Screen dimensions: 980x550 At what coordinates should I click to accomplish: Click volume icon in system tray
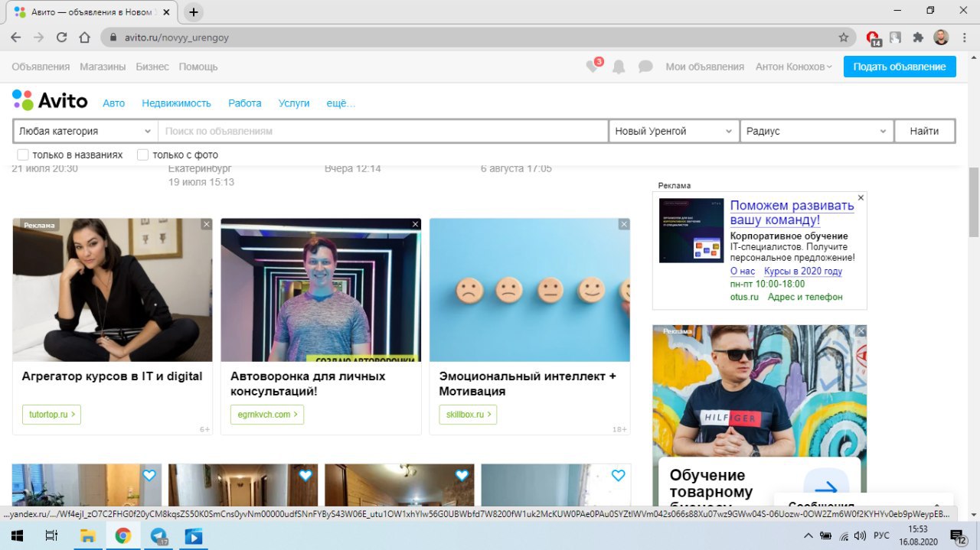860,535
